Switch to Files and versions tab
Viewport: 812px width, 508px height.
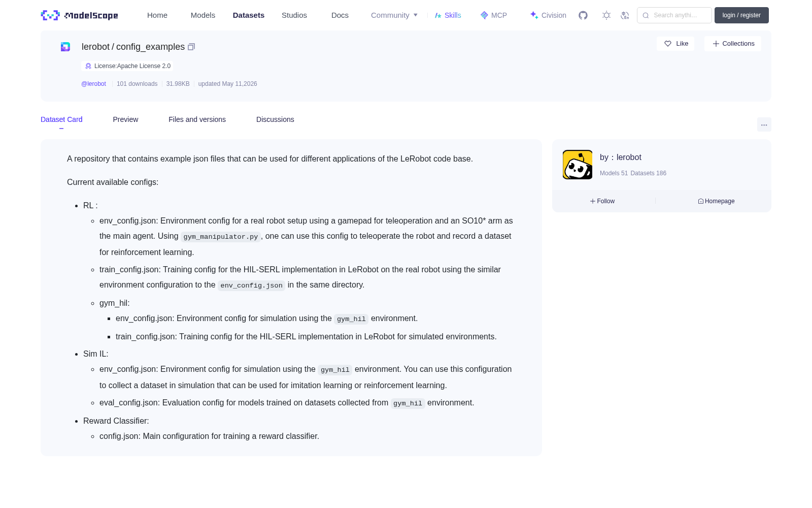[x=197, y=119]
